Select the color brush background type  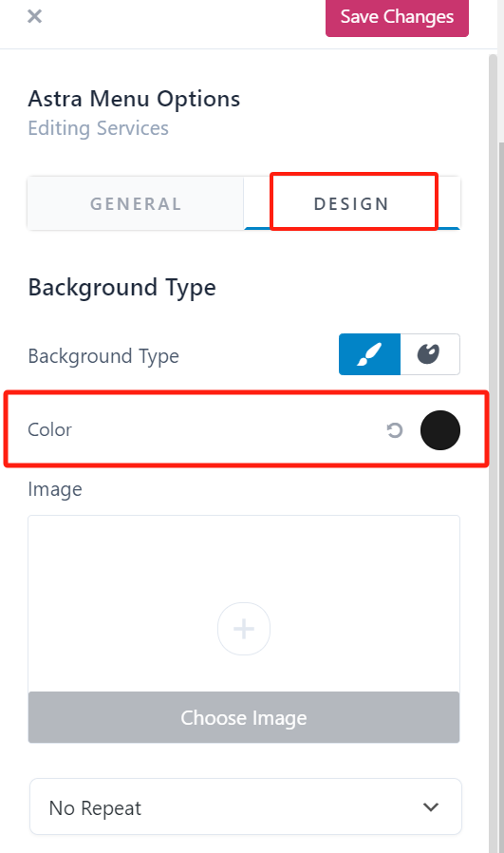(x=370, y=354)
